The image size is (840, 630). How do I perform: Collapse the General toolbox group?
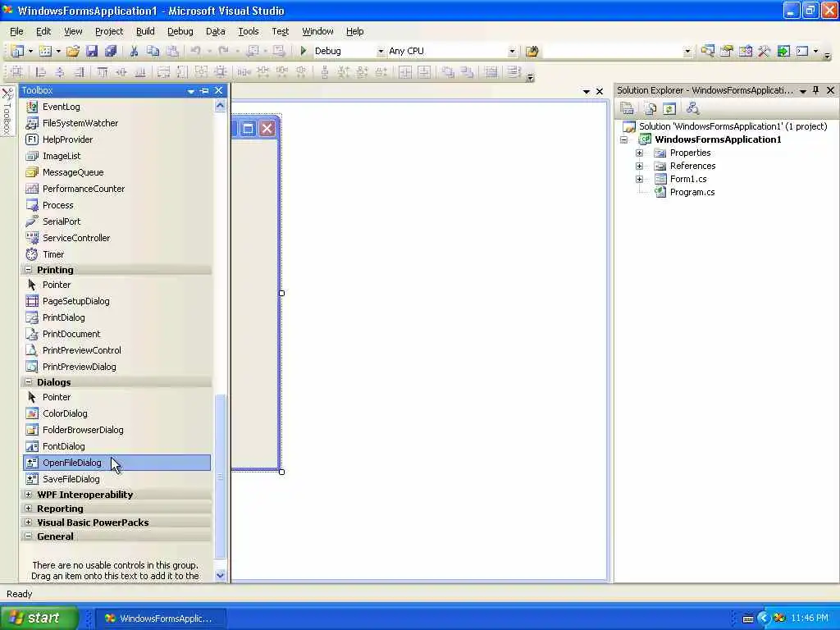pyautogui.click(x=29, y=536)
